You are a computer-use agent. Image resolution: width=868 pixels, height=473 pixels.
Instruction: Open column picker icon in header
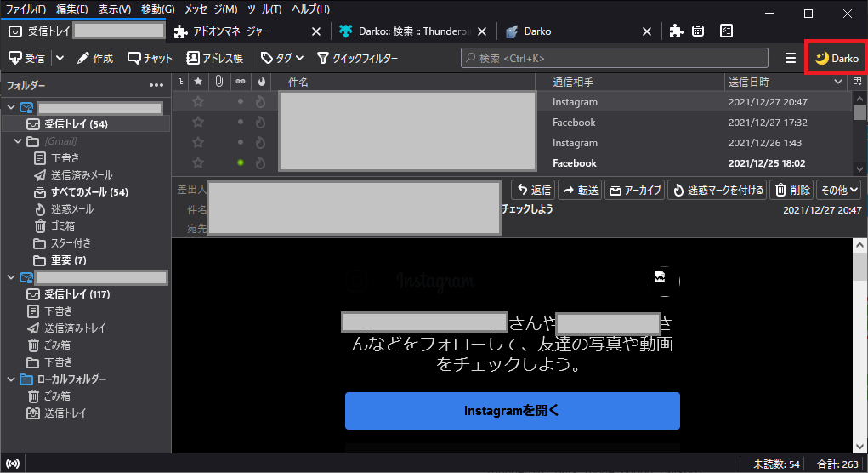pyautogui.click(x=858, y=82)
